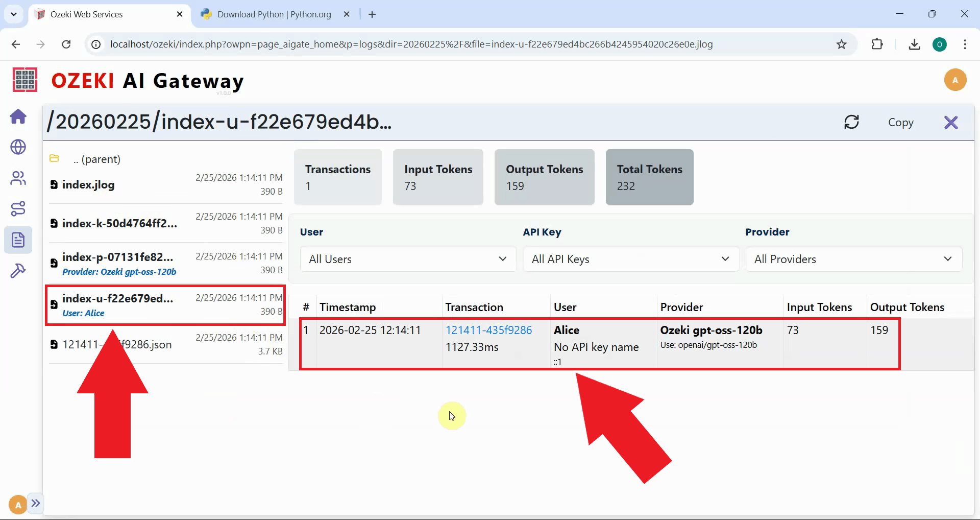The width and height of the screenshot is (980, 520).
Task: Select the routes icon in the sidebar
Action: pos(18,208)
